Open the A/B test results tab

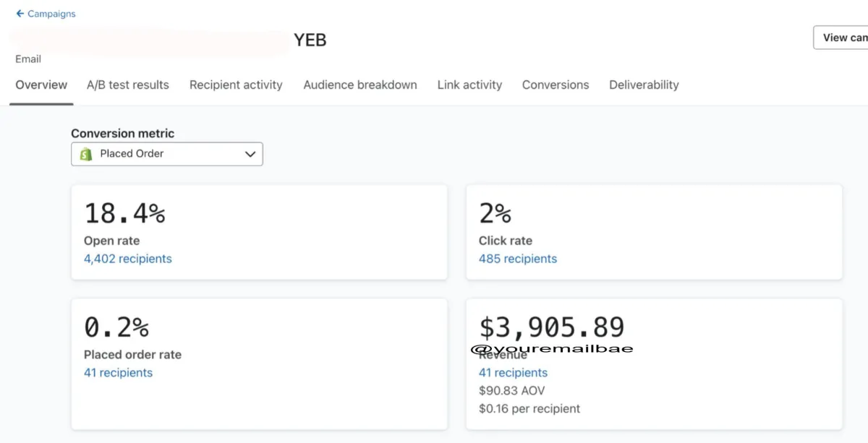[128, 85]
